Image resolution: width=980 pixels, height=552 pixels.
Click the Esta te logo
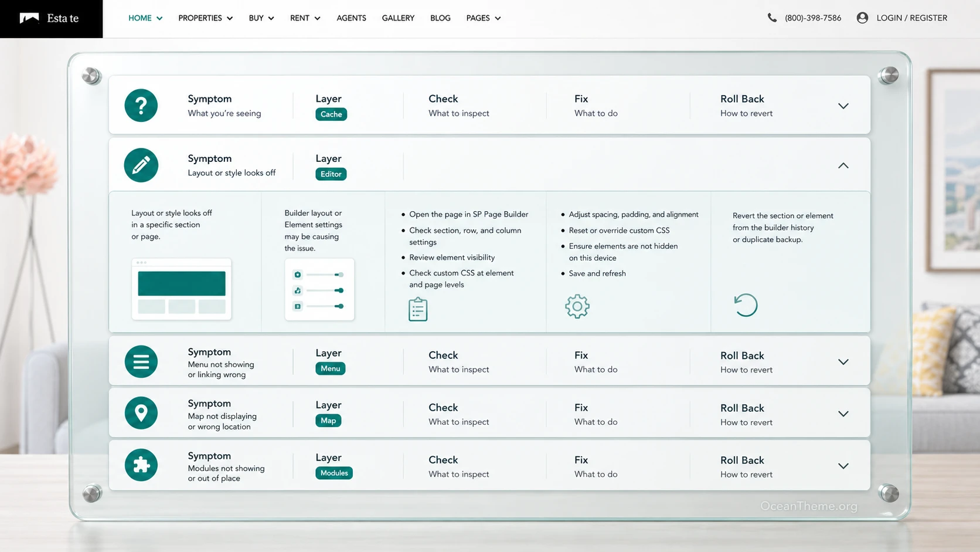click(50, 18)
